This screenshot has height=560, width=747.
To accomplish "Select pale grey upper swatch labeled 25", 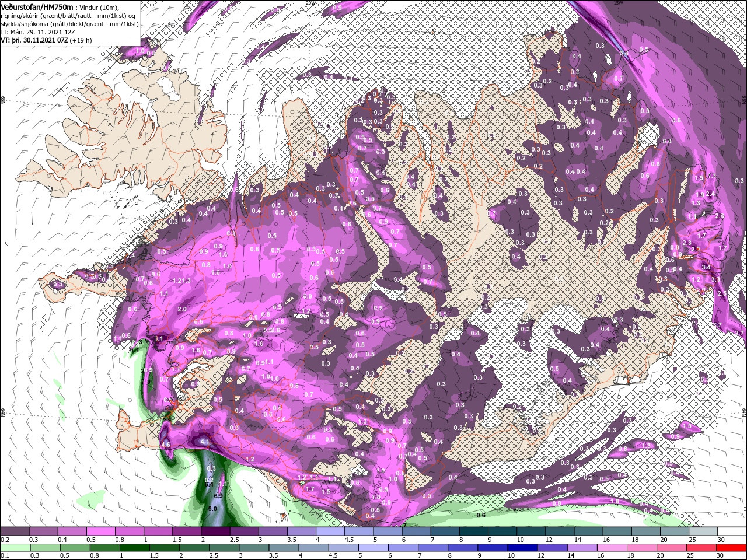I will coord(703,531).
